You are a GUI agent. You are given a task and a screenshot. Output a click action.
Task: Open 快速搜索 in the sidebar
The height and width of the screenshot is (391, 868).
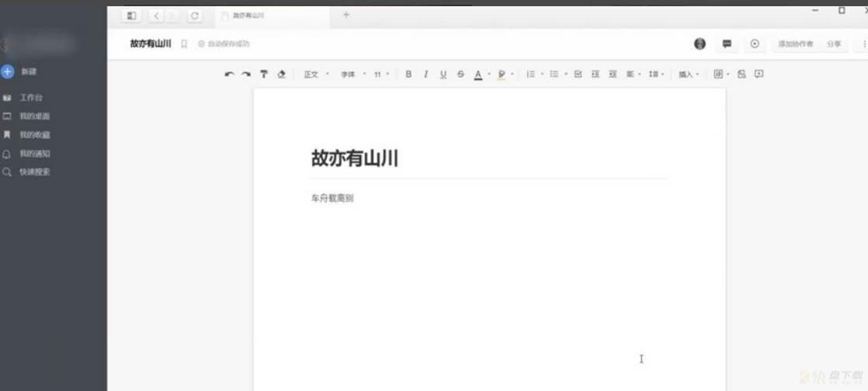coord(35,172)
